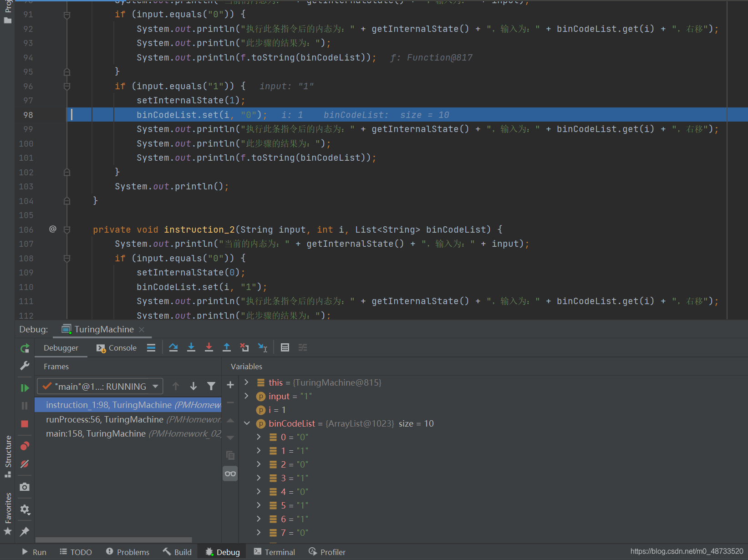Click the Problems tool window button
This screenshot has width=748, height=560.
[x=128, y=552]
